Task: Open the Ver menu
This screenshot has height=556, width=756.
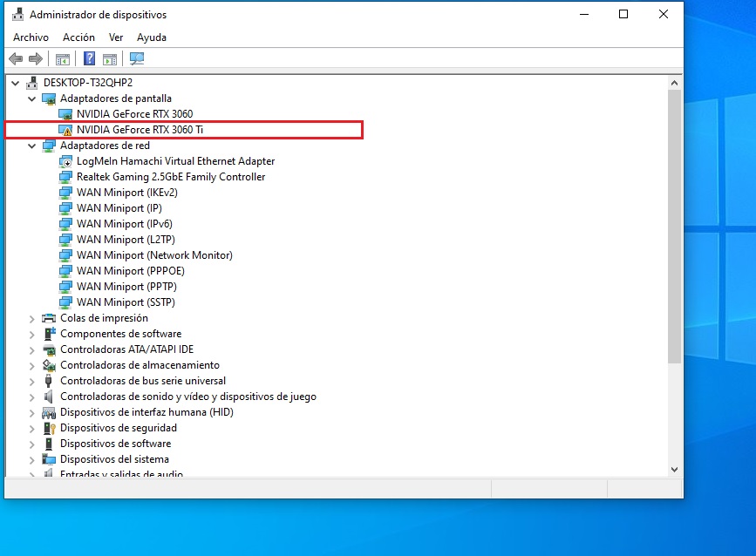Action: pos(116,37)
